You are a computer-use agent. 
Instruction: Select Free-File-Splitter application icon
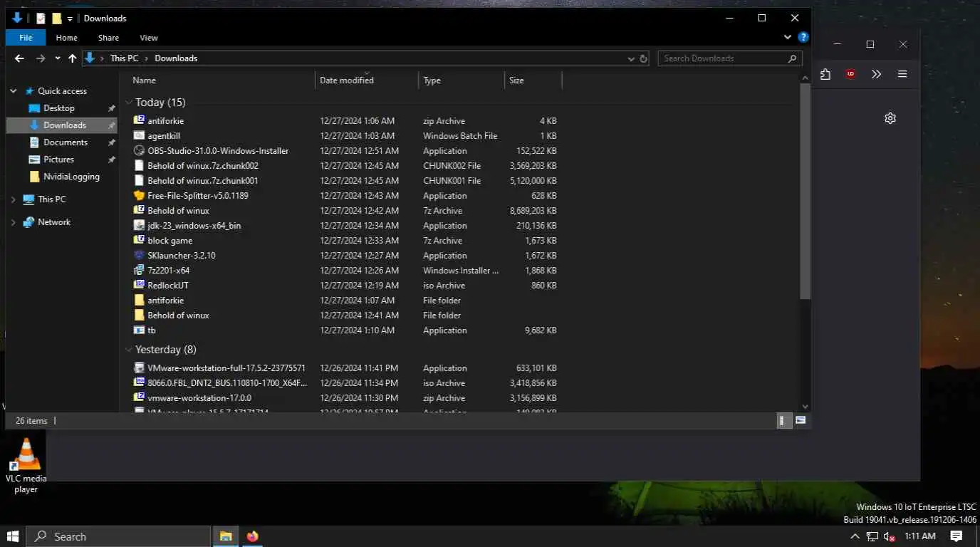pos(140,195)
